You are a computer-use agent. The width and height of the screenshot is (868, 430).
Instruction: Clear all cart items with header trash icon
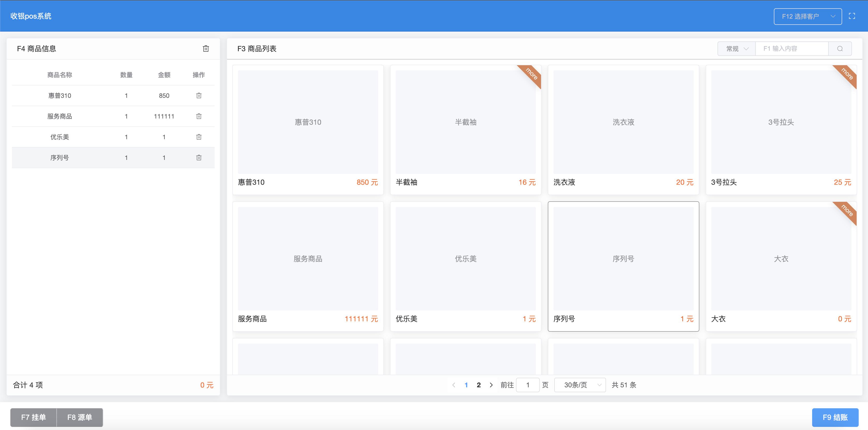206,49
